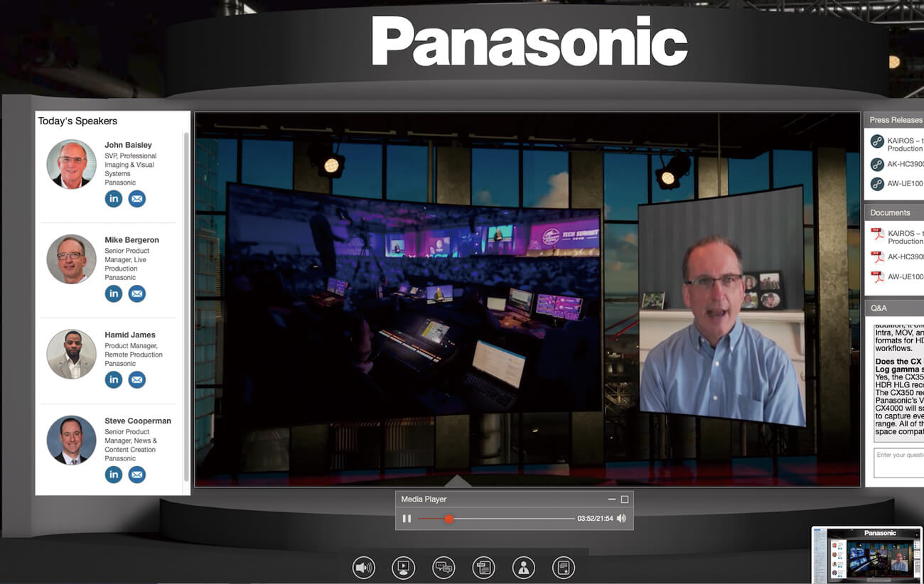The image size is (924, 584).
Task: Email Steve Cooperman via envelope icon
Action: pos(137,475)
